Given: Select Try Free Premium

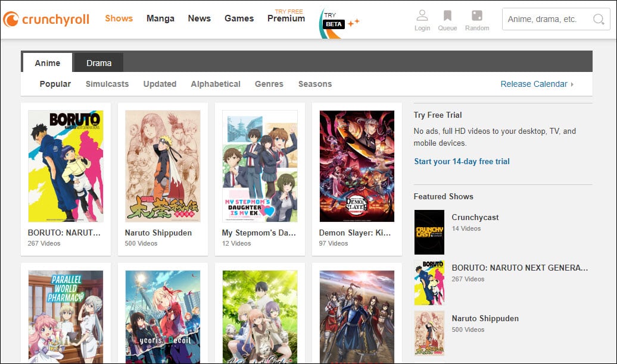Looking at the screenshot, I should [286, 16].
